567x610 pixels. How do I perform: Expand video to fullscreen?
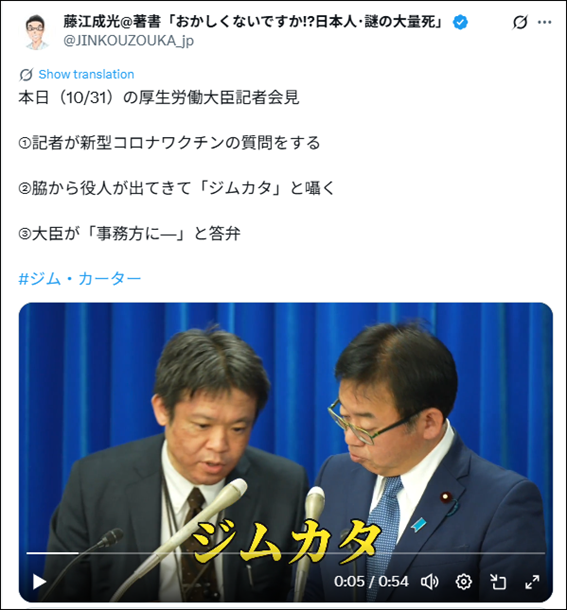[532, 582]
